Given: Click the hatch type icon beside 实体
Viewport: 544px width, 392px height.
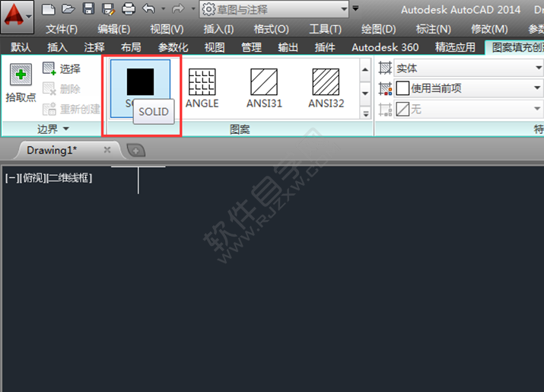Looking at the screenshot, I should pyautogui.click(x=385, y=68).
